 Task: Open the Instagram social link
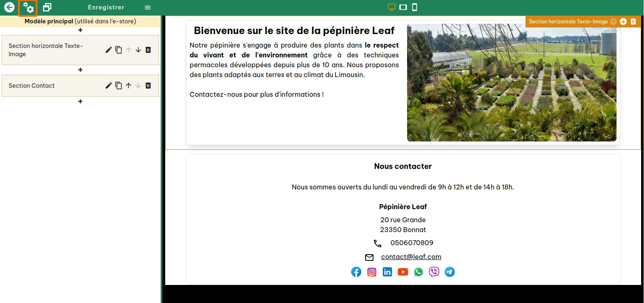coord(372,272)
